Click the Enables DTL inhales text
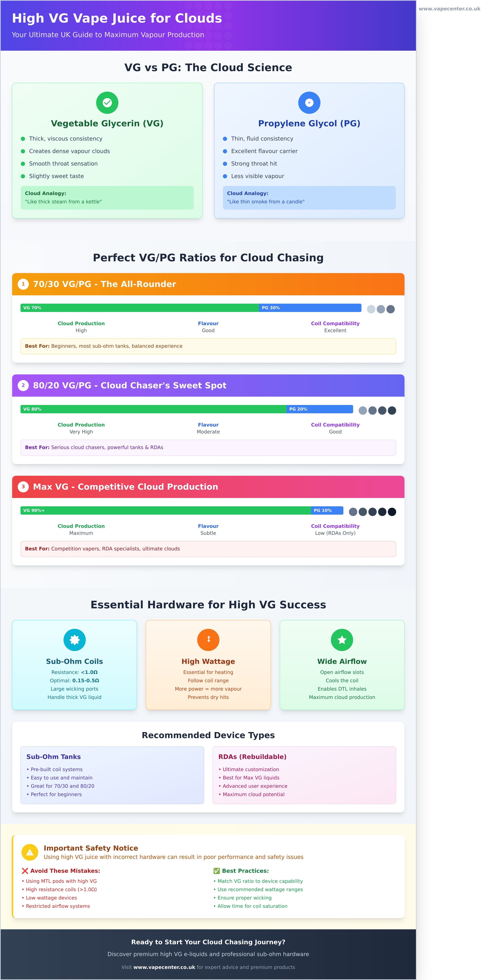 (x=342, y=689)
